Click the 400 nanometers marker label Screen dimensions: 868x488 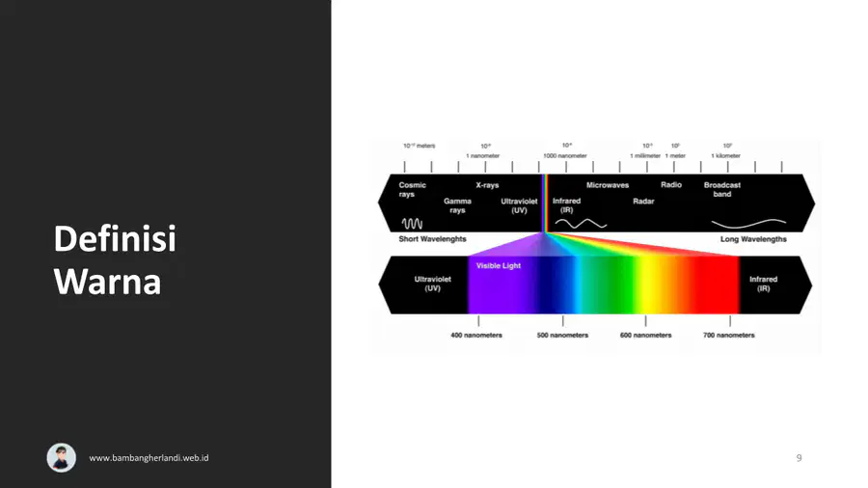[x=476, y=336]
